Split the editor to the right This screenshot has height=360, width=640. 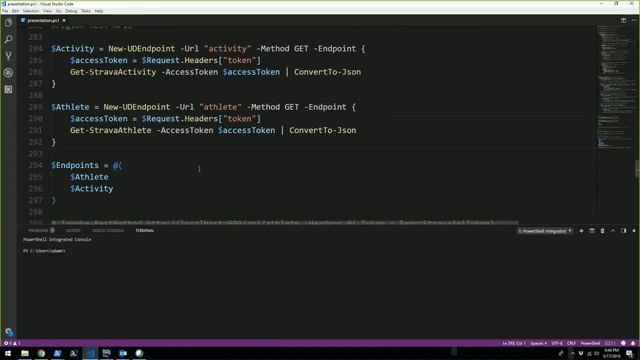(x=623, y=20)
